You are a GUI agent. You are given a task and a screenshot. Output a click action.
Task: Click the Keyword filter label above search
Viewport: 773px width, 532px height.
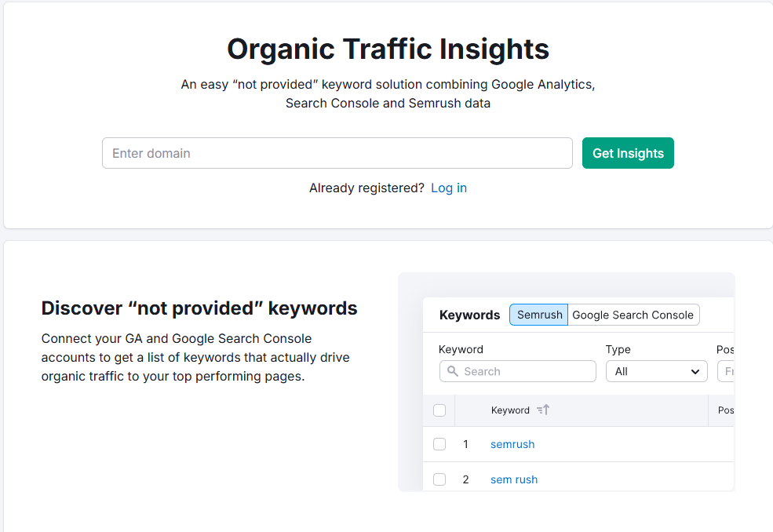point(461,350)
